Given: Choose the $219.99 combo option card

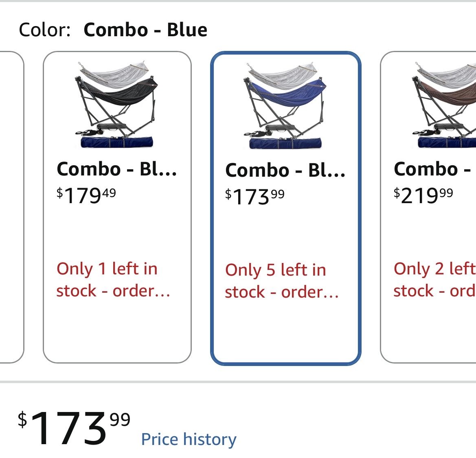Looking at the screenshot, I should pyautogui.click(x=428, y=207).
